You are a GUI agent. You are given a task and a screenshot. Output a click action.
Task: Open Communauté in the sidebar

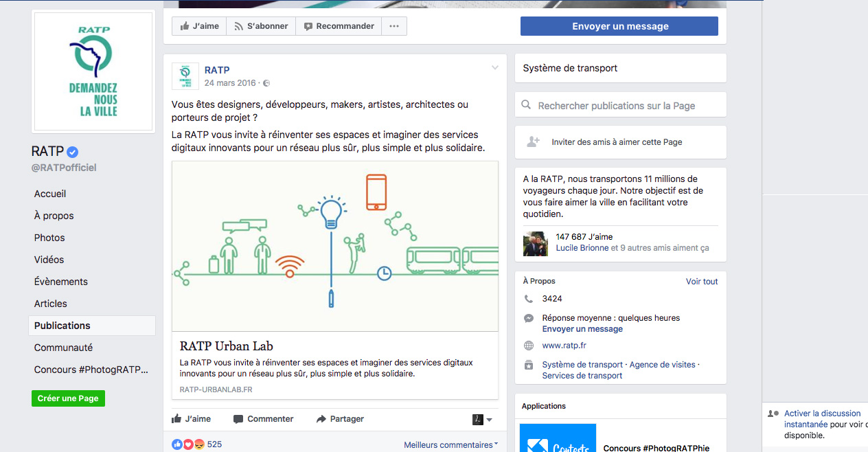[63, 348]
